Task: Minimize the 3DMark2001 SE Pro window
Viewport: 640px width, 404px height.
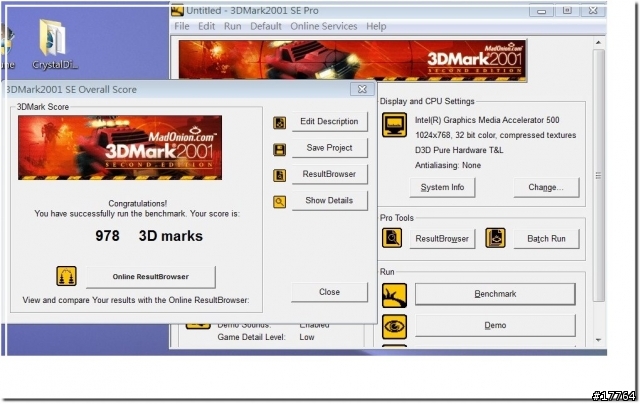Action: (542, 11)
